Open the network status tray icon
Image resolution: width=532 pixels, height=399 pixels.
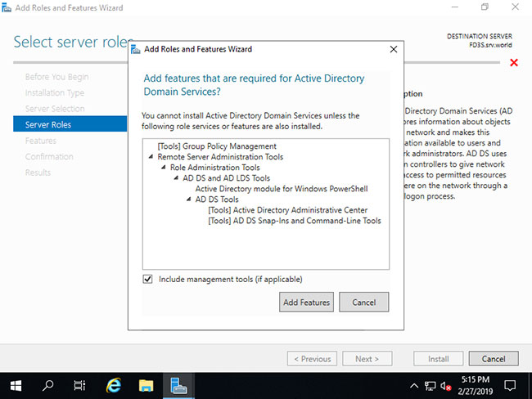(x=431, y=386)
